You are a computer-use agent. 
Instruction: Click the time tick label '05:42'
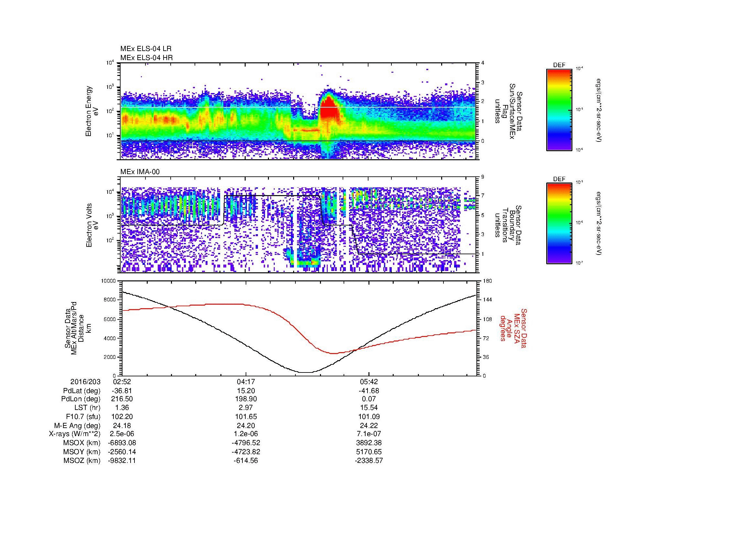pos(369,382)
